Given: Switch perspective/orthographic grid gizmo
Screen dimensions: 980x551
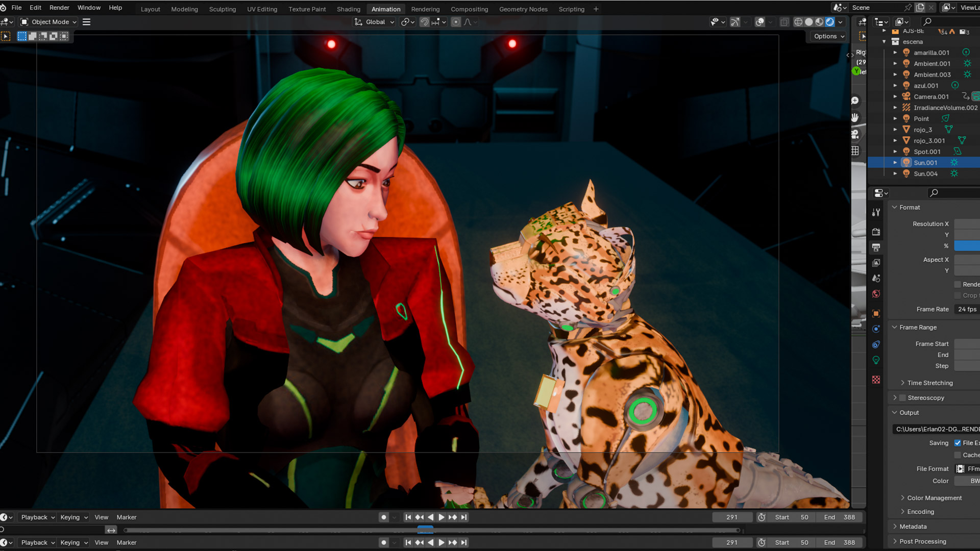Looking at the screenshot, I should (855, 151).
